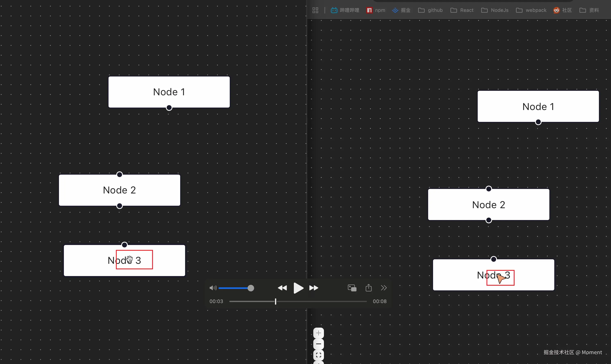Zoom out with the minus button
Viewport: 611px width, 364px height.
pyautogui.click(x=319, y=344)
